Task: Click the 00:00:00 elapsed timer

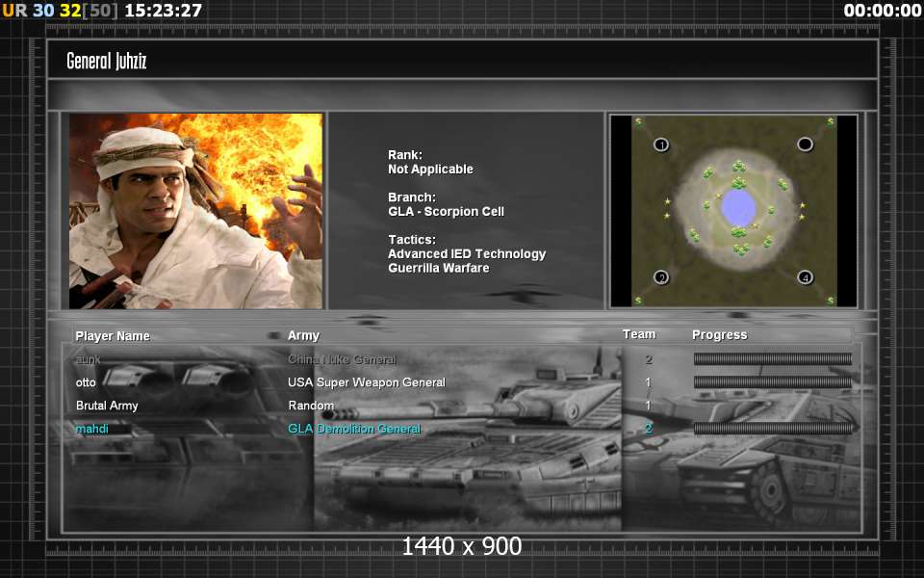Action: click(x=883, y=10)
